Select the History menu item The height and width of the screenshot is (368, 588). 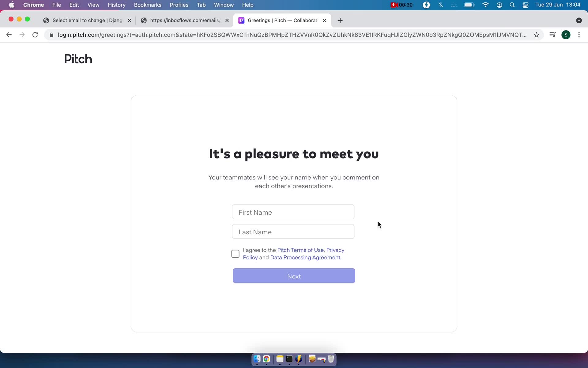click(116, 5)
